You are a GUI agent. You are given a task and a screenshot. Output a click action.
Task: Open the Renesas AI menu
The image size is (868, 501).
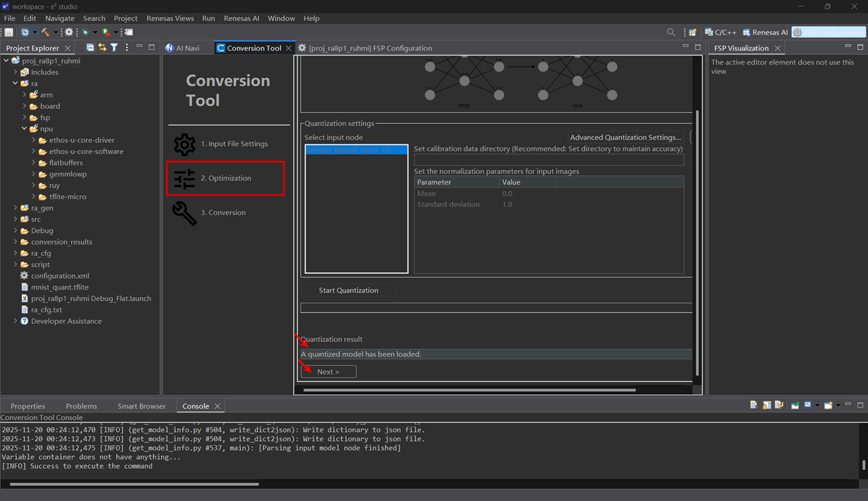pos(242,18)
